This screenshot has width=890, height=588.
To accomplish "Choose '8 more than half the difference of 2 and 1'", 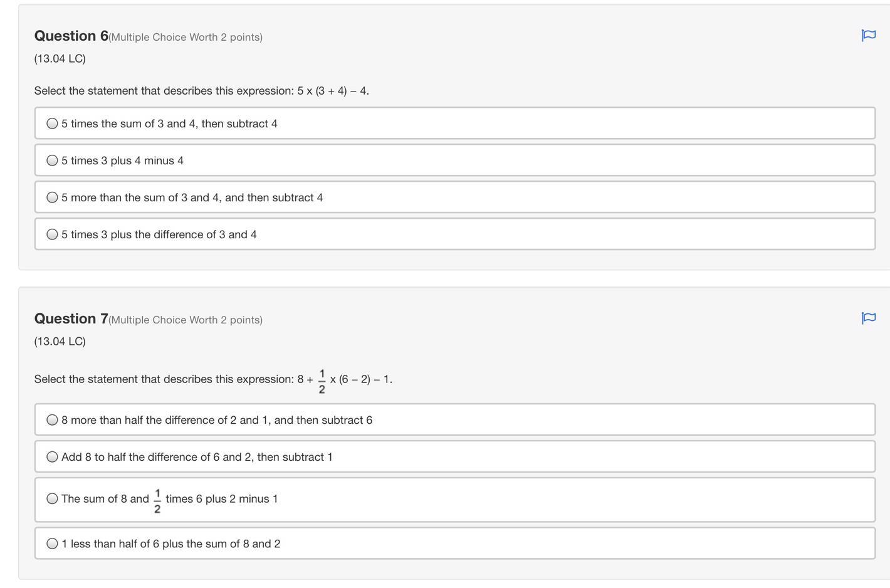I will pos(53,420).
